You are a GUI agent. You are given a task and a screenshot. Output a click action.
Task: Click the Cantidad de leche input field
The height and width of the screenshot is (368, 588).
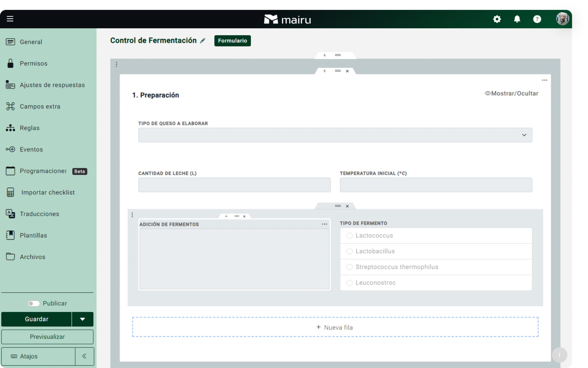[234, 185]
